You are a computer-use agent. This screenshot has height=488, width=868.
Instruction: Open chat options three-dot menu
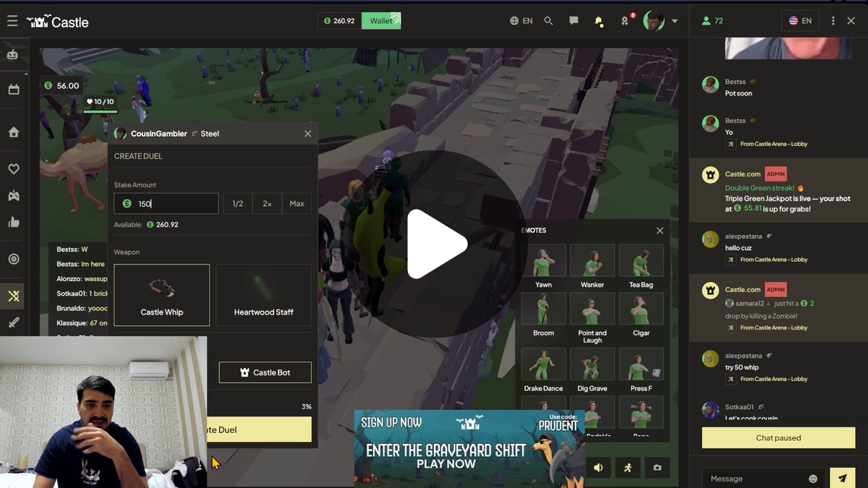(x=833, y=21)
